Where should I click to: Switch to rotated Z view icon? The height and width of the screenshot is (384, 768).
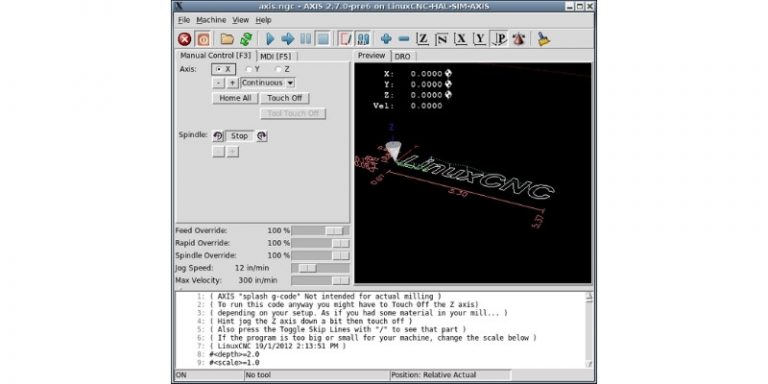point(441,39)
